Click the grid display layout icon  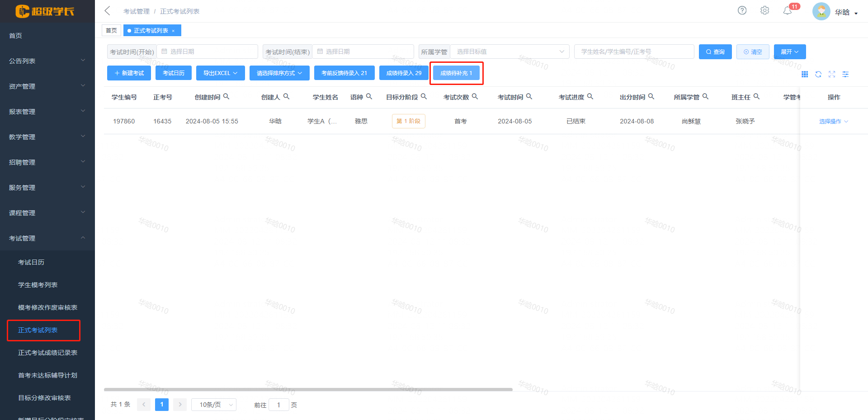(805, 74)
